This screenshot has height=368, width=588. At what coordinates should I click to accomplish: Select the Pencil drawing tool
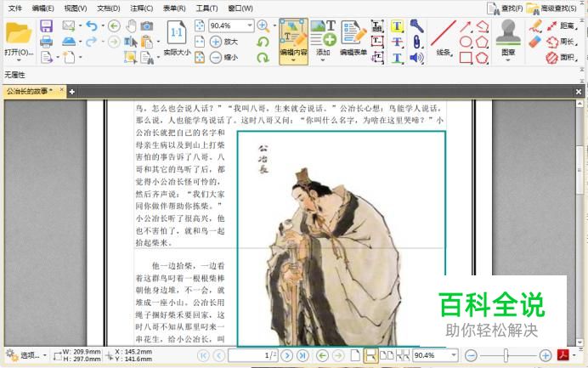point(535,25)
